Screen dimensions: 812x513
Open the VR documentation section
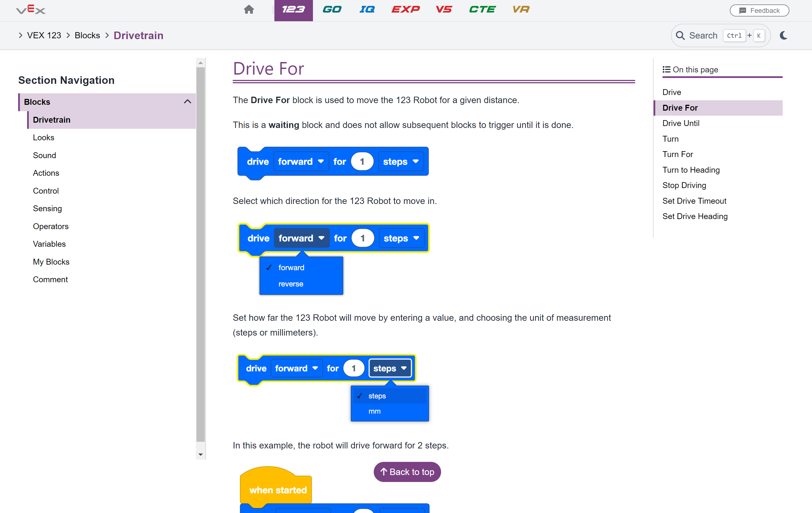point(520,10)
